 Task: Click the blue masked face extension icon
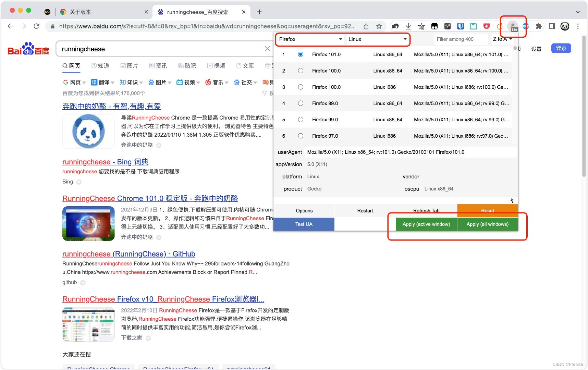tap(526, 26)
